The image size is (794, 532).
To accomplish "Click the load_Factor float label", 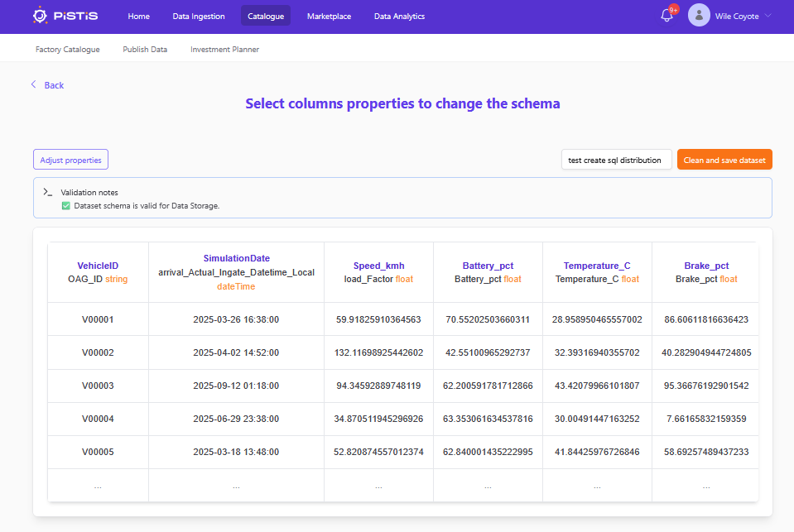I will click(x=378, y=279).
